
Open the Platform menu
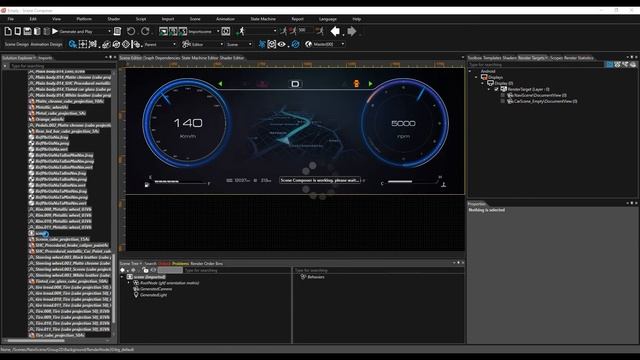point(84,19)
